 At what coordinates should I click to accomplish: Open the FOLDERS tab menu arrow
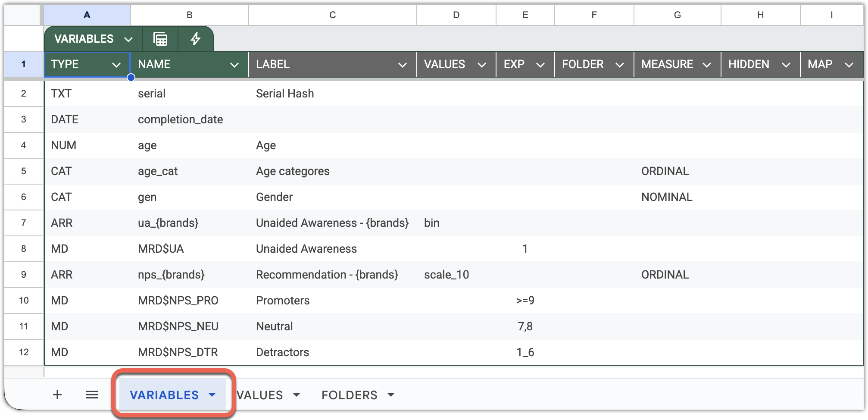tap(391, 395)
